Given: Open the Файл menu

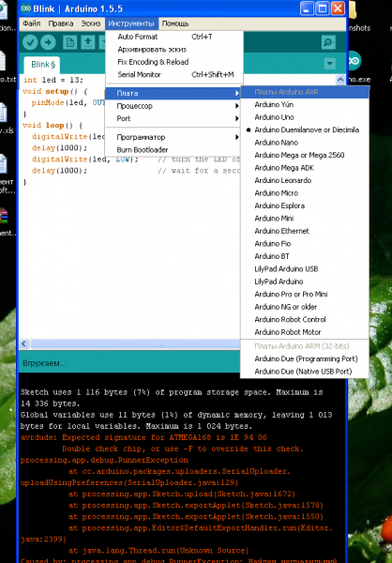Looking at the screenshot, I should click(32, 23).
